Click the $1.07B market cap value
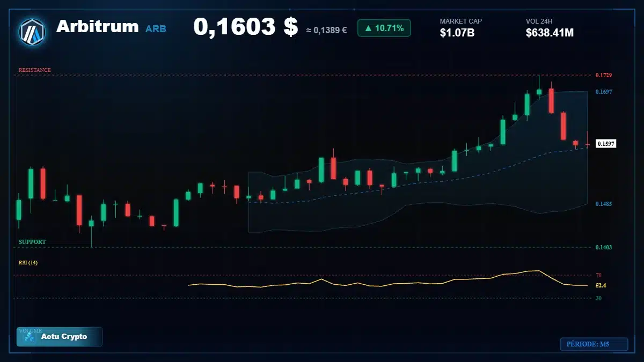 pos(457,33)
